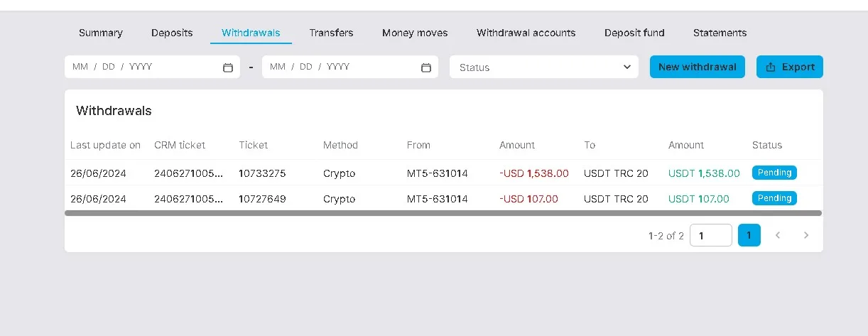This screenshot has height=336, width=868.
Task: View the Statements tab
Action: (720, 33)
